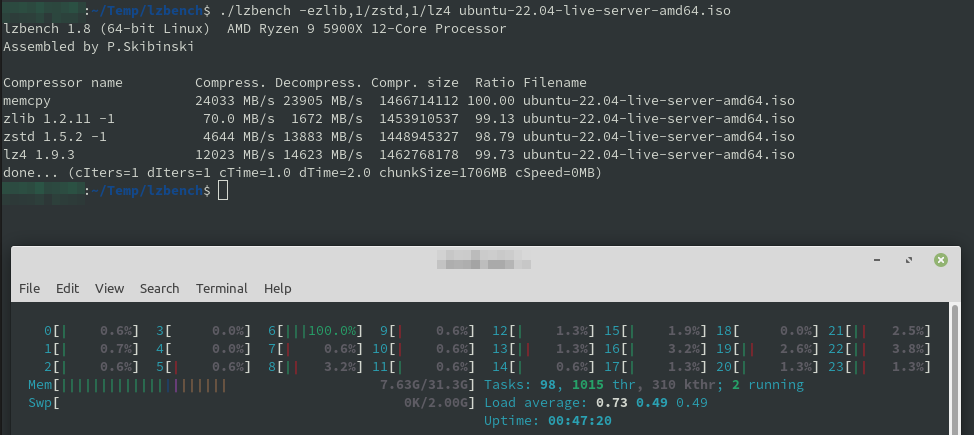Click the '-ezlib,1/zstd,1/lz4' argument

(375, 11)
